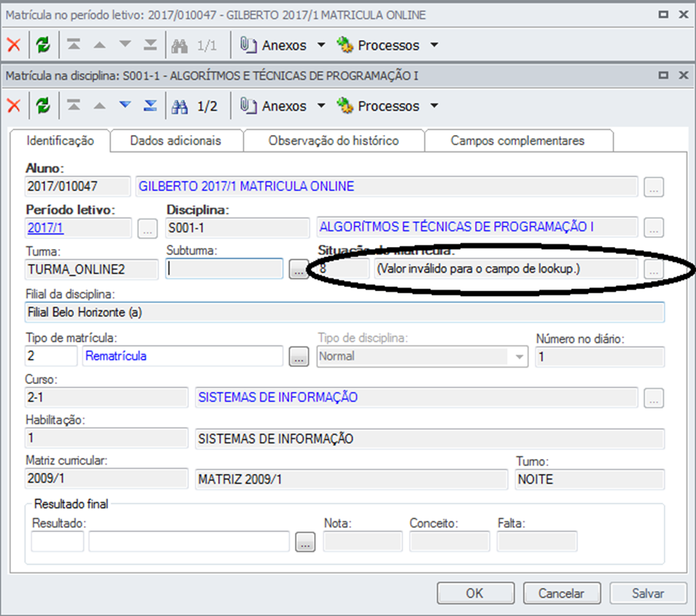
Task: Click the OK button
Action: (476, 593)
